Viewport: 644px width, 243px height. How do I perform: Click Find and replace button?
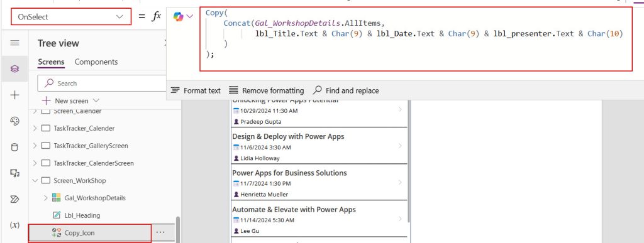coord(346,90)
